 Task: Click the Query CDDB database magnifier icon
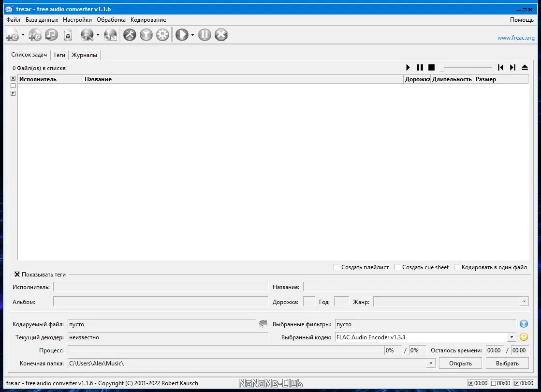pos(87,35)
